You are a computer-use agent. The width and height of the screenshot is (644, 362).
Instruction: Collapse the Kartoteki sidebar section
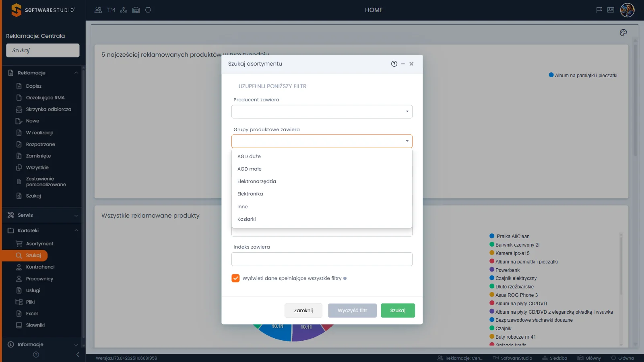pyautogui.click(x=76, y=230)
